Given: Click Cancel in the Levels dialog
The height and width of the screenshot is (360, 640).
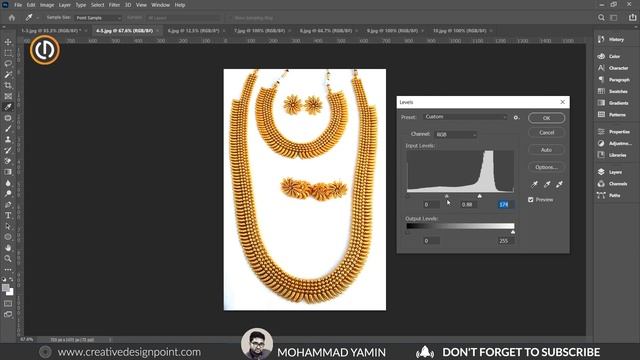Looking at the screenshot, I should [547, 133].
